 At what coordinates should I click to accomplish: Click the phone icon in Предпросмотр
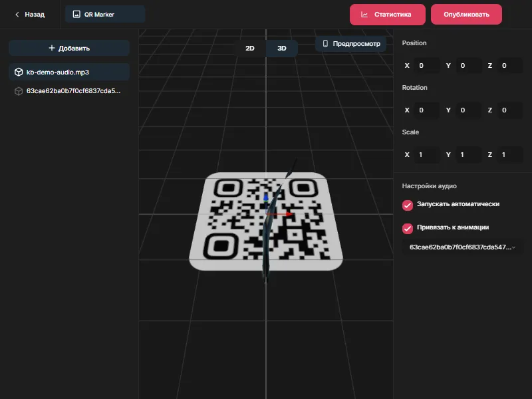325,44
